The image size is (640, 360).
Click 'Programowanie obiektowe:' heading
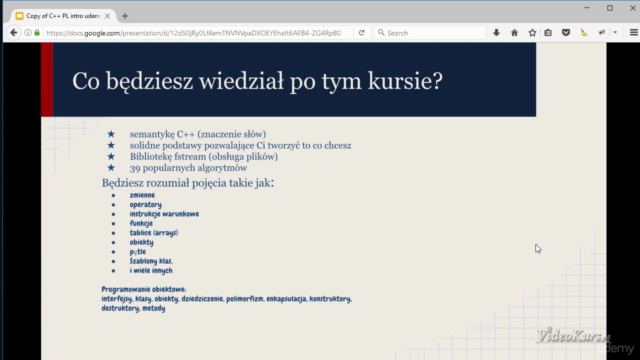tap(144, 289)
